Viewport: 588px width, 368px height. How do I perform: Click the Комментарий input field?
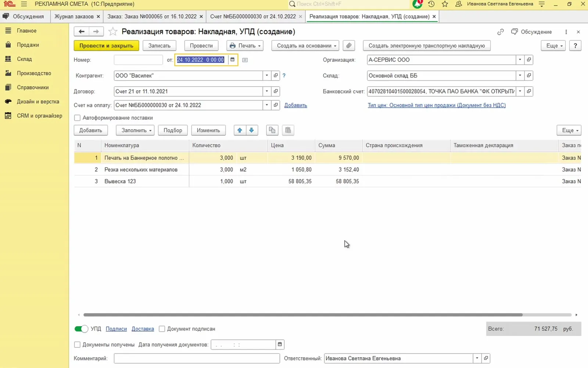(x=197, y=358)
